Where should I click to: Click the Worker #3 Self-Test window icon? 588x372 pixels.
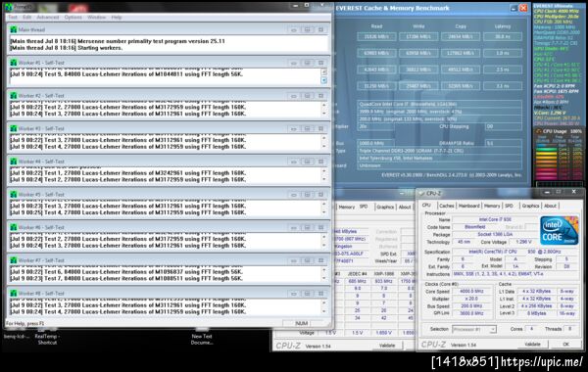pyautogui.click(x=14, y=128)
